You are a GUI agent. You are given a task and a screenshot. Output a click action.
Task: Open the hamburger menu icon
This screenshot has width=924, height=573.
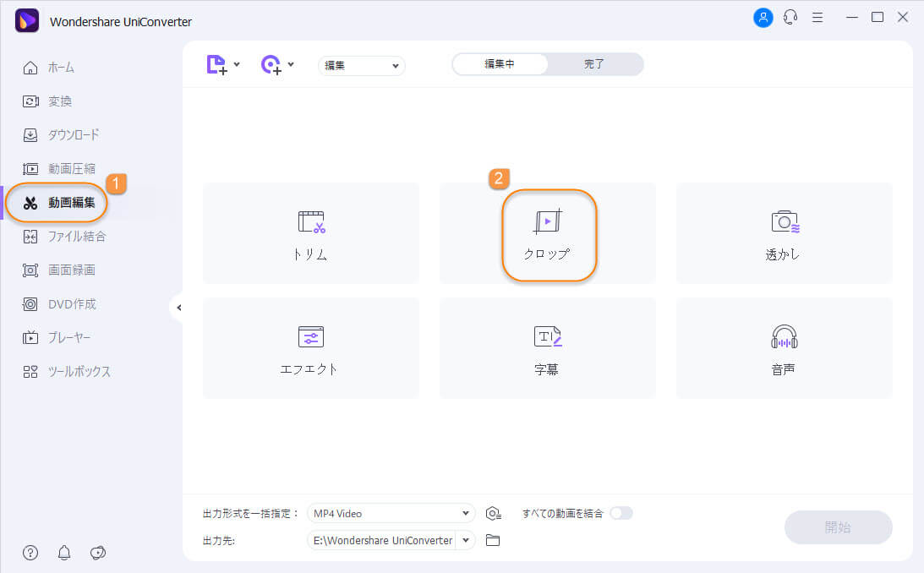817,18
